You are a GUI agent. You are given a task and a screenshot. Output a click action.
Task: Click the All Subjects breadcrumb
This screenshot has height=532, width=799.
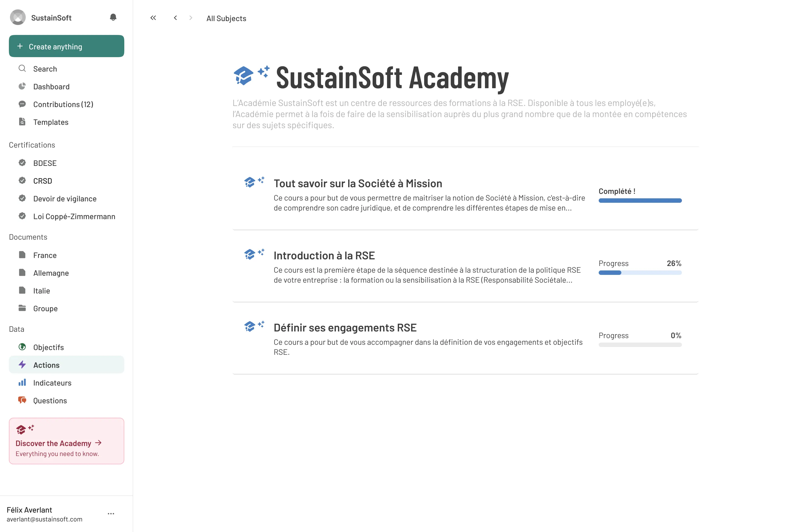click(226, 18)
